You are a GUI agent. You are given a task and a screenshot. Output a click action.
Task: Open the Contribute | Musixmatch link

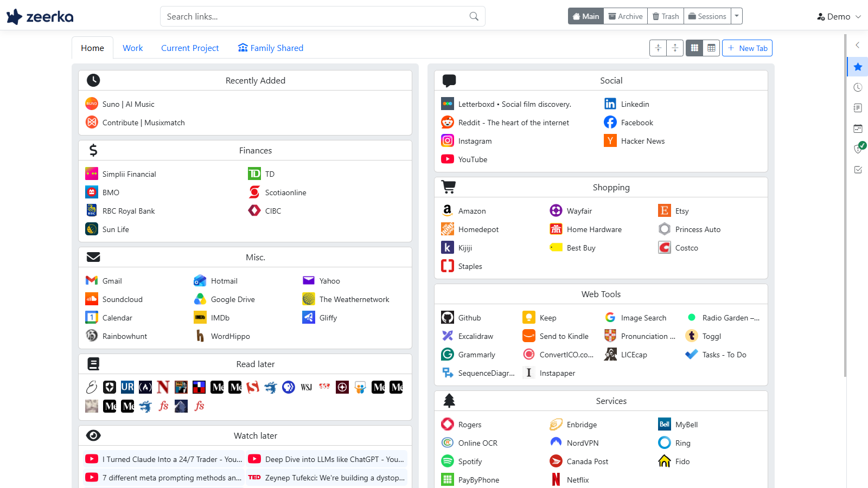coord(144,123)
